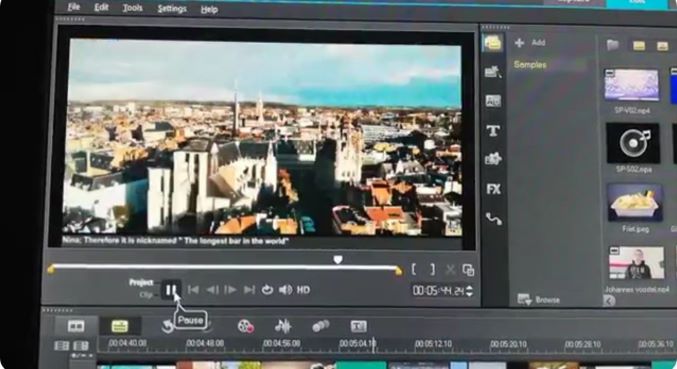
Task: Switch to Storyboard view
Action: [76, 326]
